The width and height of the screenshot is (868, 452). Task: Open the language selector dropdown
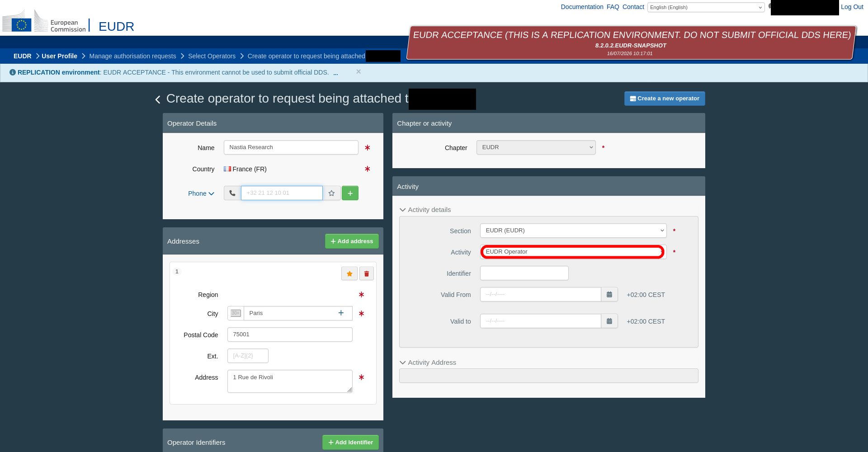(x=706, y=7)
